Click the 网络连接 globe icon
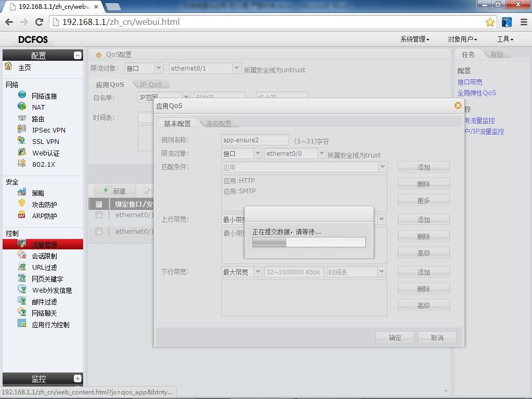The image size is (532, 399). (22, 95)
